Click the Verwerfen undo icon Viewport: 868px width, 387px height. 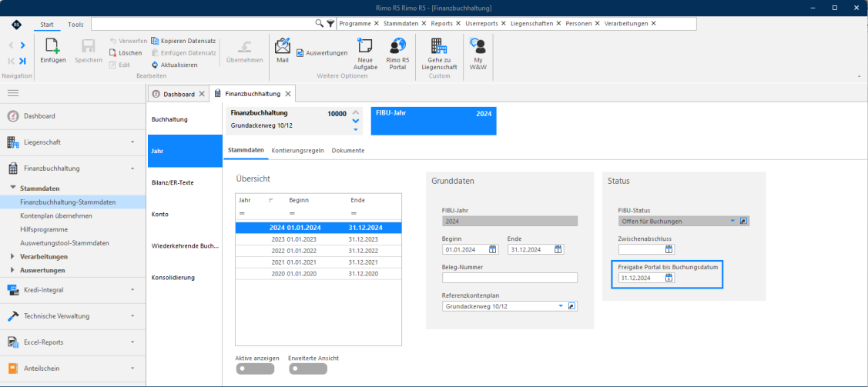[112, 41]
